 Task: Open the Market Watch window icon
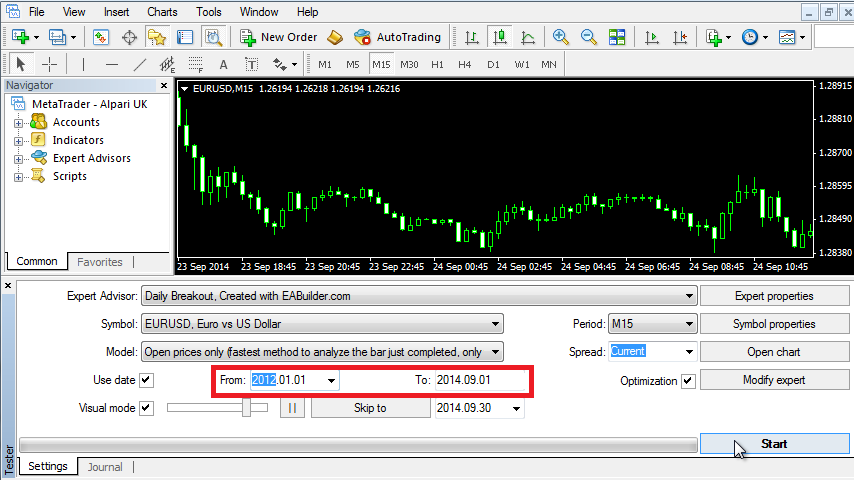[101, 37]
